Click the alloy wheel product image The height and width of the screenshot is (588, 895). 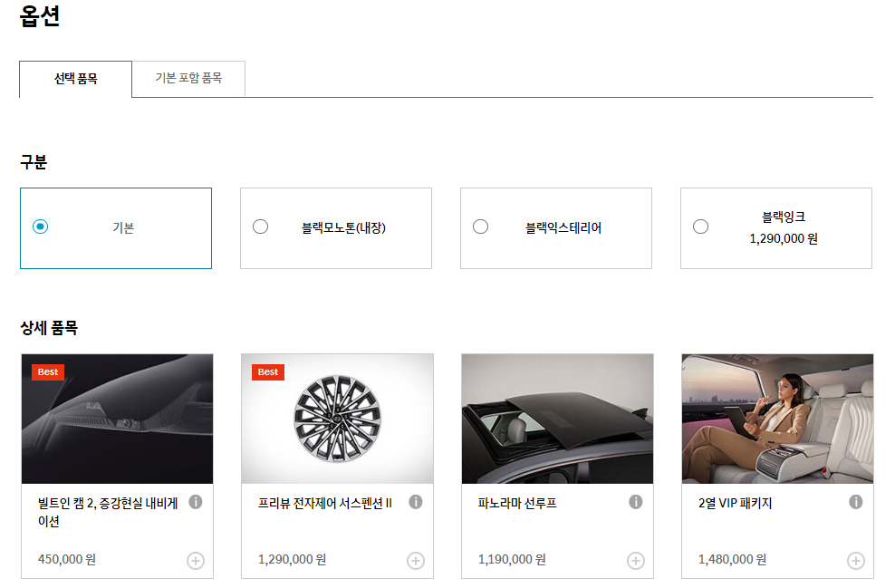coord(337,419)
